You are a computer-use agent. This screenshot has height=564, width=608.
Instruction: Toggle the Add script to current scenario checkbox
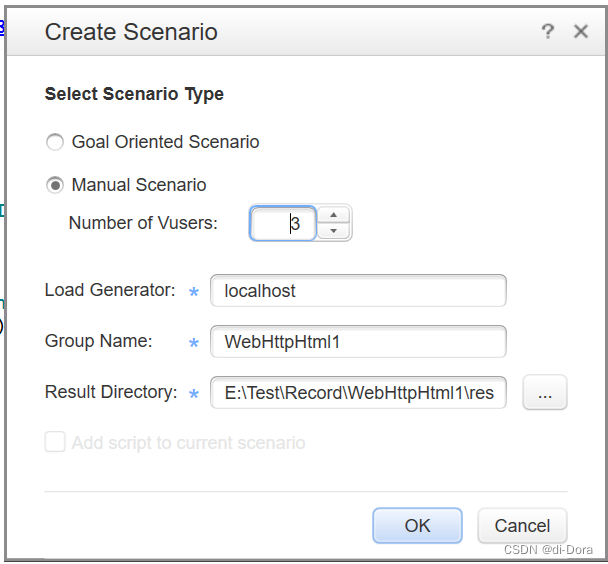(x=55, y=442)
